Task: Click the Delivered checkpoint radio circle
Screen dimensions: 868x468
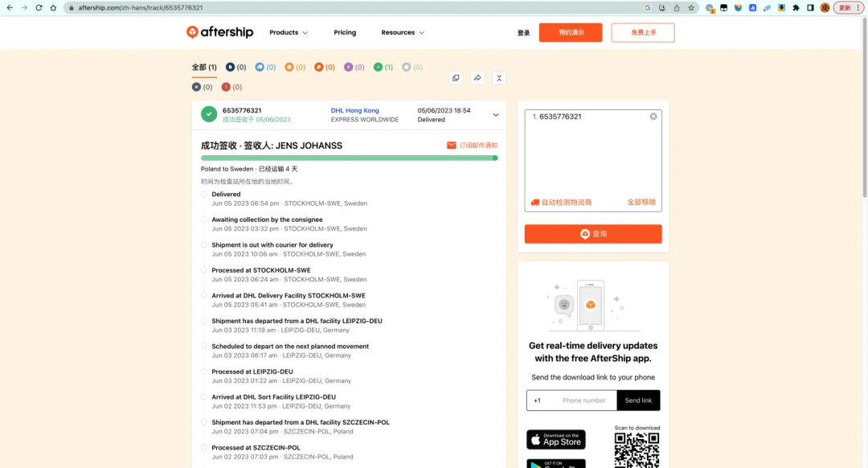Action: tap(203, 194)
